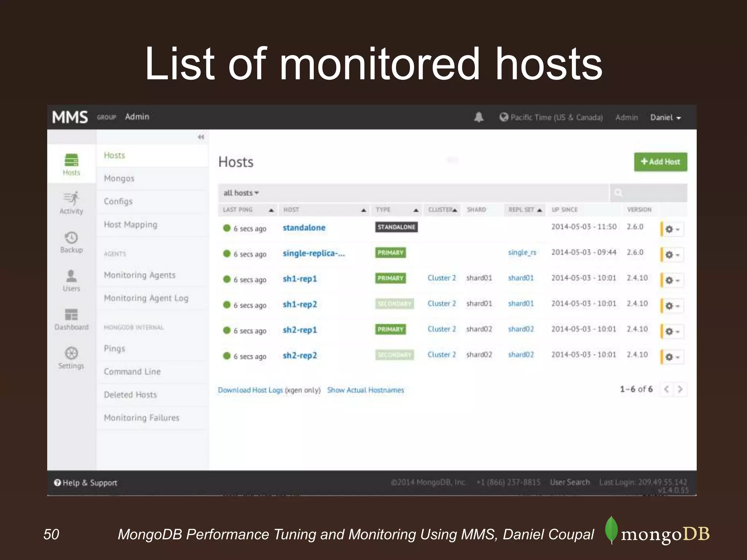The height and width of the screenshot is (560, 747).
Task: Sort by Repl Set column
Action: tap(525, 210)
